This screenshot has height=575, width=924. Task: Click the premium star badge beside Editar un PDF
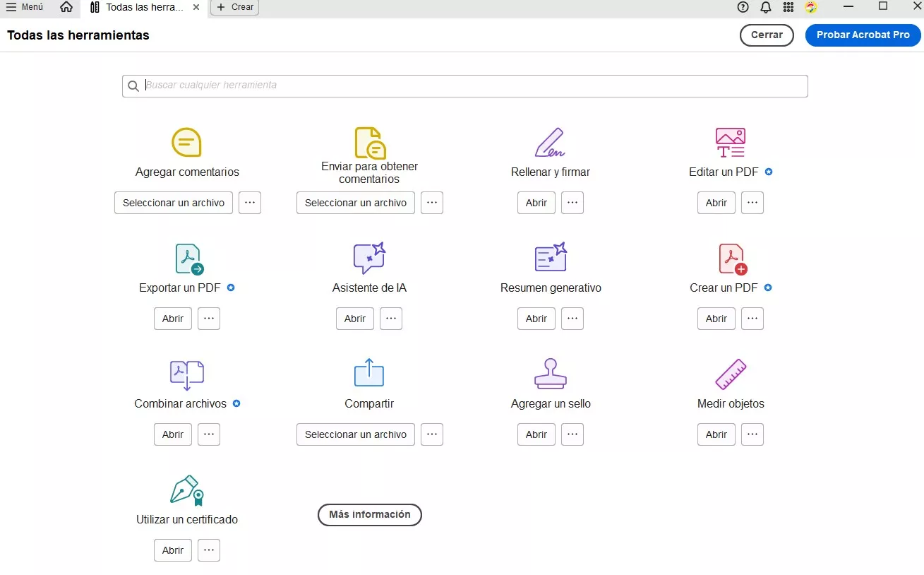(x=769, y=172)
